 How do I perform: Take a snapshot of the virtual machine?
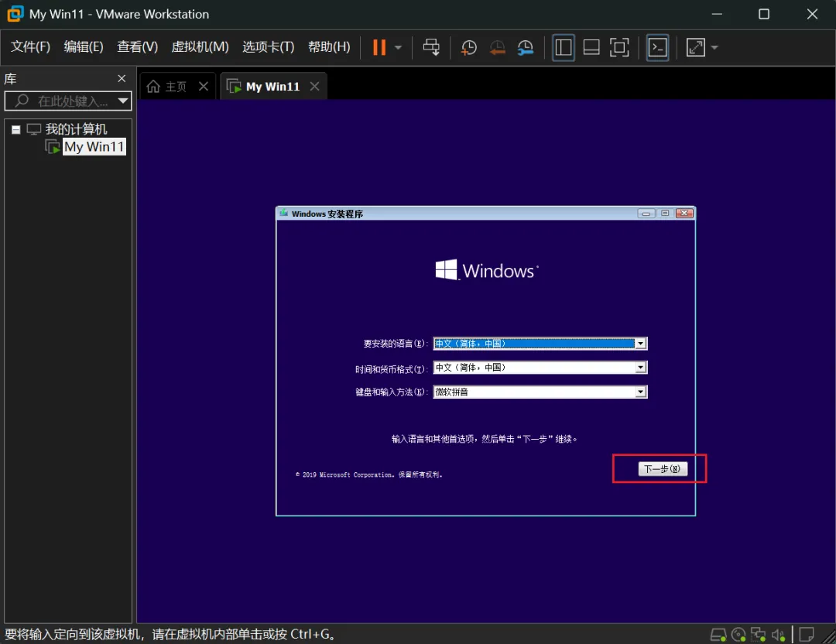pyautogui.click(x=468, y=47)
